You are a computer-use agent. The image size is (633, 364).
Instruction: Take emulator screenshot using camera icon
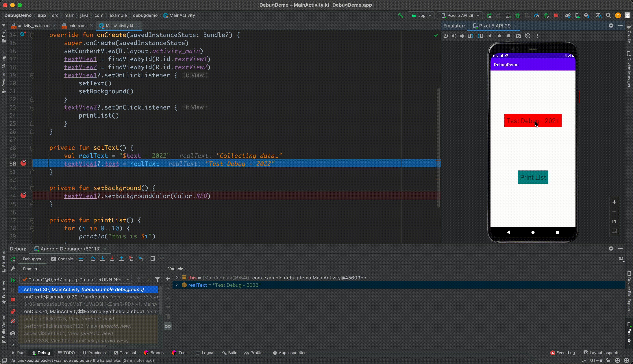pyautogui.click(x=518, y=36)
